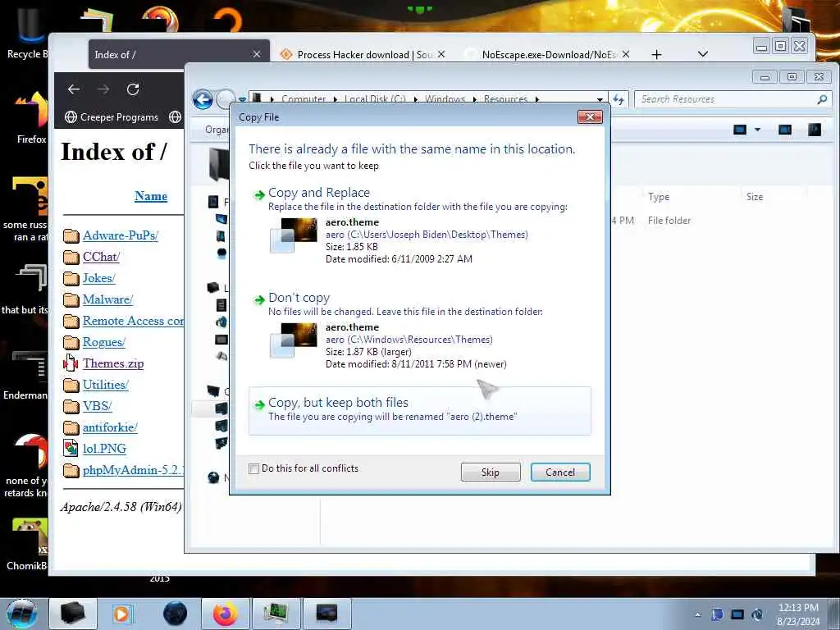Click the Search Resources field

(x=724, y=99)
